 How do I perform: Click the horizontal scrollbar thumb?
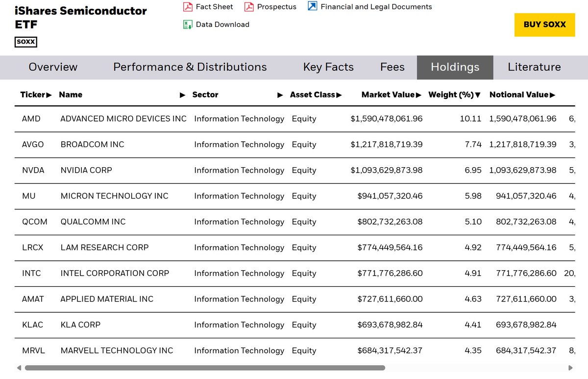tap(205, 368)
